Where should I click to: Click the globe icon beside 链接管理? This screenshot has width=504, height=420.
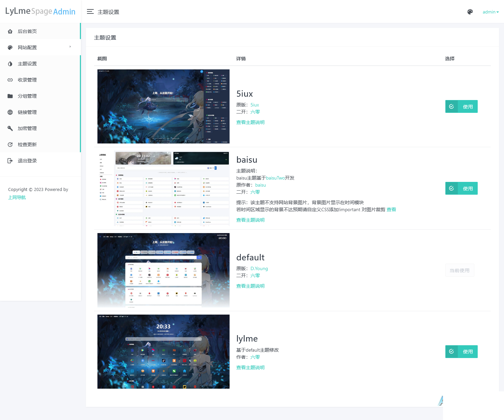pyautogui.click(x=10, y=112)
